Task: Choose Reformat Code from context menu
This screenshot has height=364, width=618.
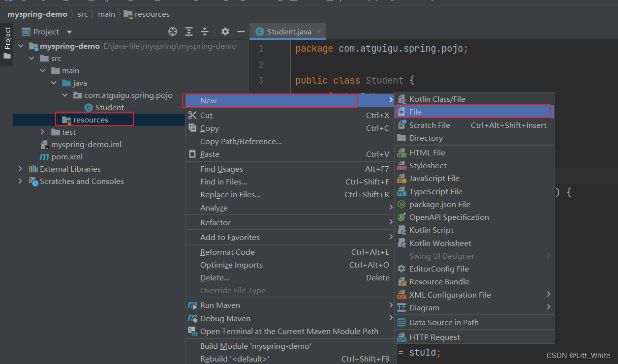Action: (x=290, y=252)
